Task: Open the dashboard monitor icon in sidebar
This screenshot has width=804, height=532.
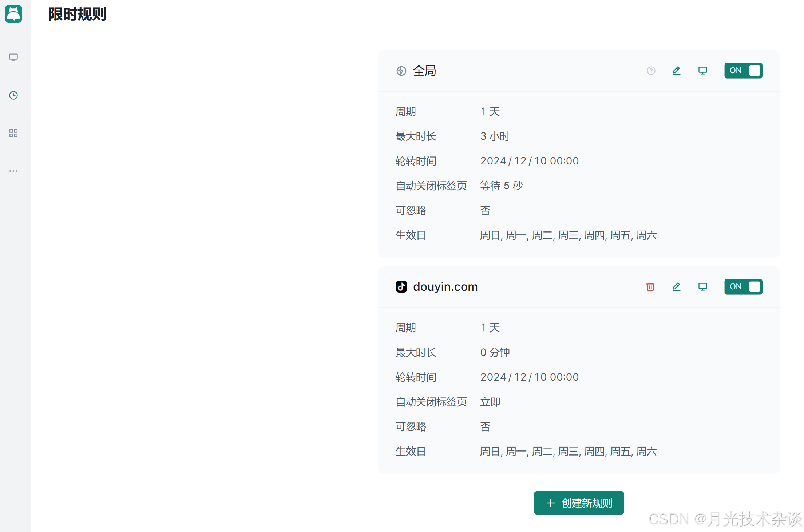Action: pos(13,57)
